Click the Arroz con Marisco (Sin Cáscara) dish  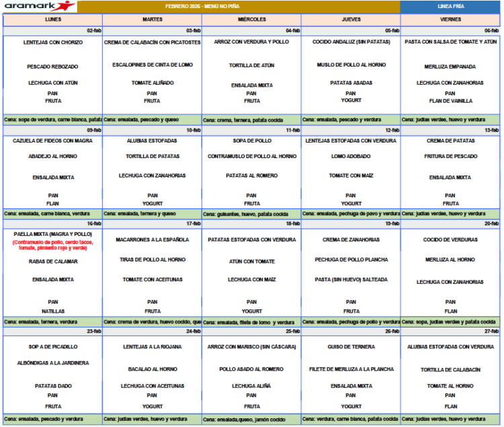click(251, 347)
